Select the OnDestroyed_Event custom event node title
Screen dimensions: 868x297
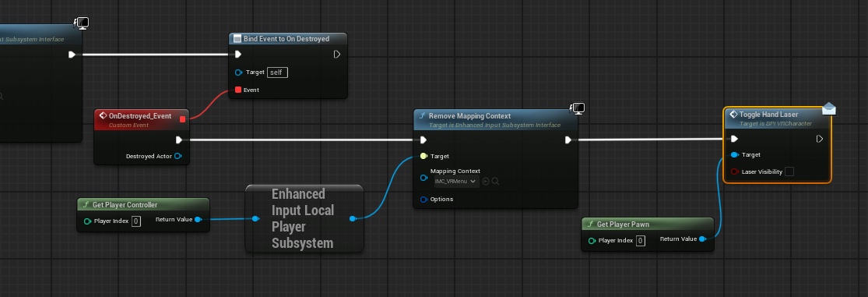click(140, 116)
